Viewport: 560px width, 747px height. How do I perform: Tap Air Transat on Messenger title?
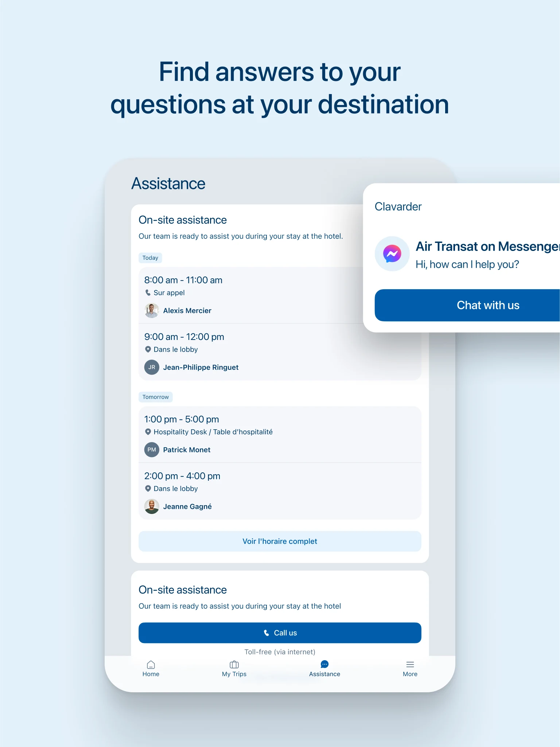pos(487,247)
